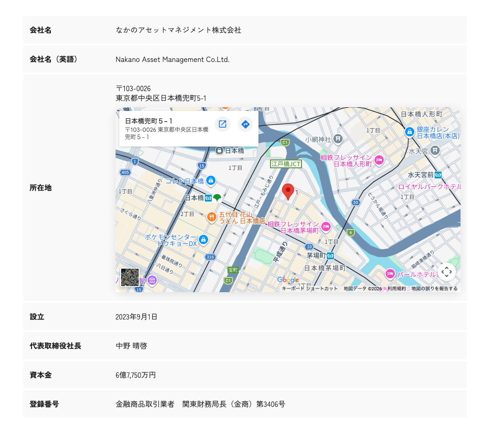Click the company name なかのアセットマネジメント株式会社
The height and width of the screenshot is (423, 504).
point(178,30)
